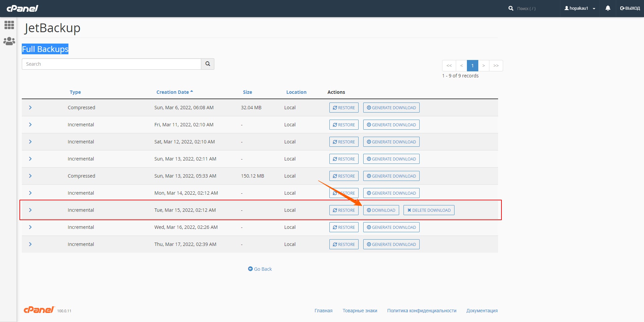Open the hopakau1 user dropdown
The width and height of the screenshot is (644, 322).
tap(580, 8)
